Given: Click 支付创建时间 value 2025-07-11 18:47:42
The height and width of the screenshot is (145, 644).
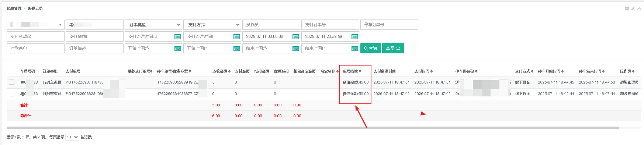Looking at the screenshot, I should click(x=391, y=94).
